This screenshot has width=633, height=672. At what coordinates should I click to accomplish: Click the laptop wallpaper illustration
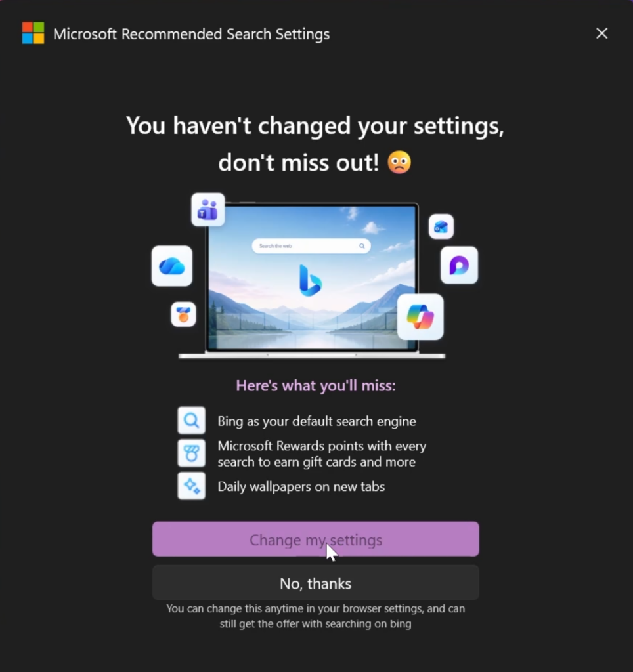click(312, 278)
